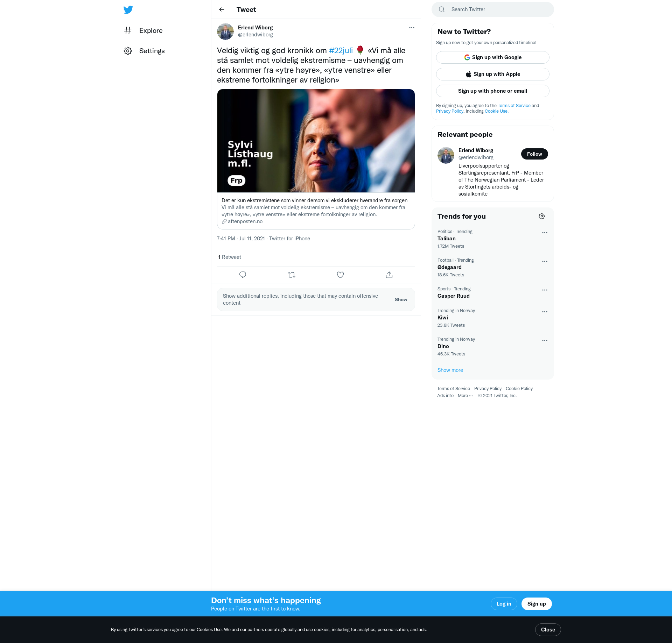
Task: Open more options for Dino trend
Action: click(545, 340)
